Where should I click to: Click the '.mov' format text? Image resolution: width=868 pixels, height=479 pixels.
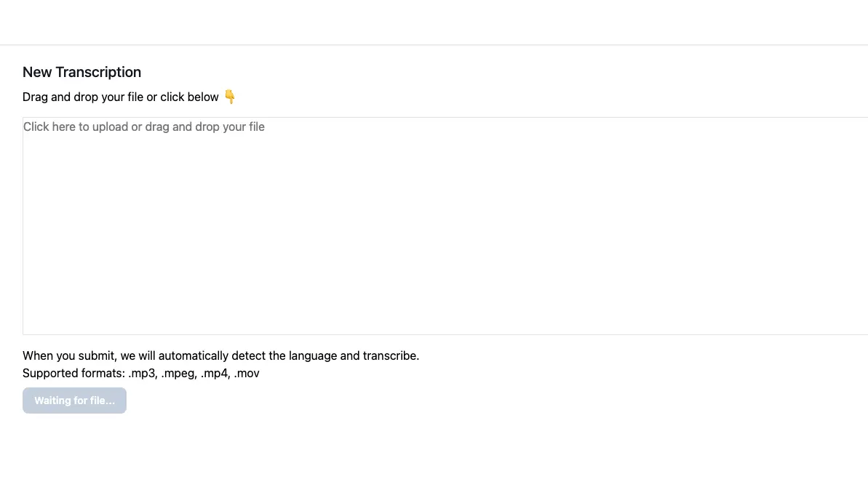point(247,374)
